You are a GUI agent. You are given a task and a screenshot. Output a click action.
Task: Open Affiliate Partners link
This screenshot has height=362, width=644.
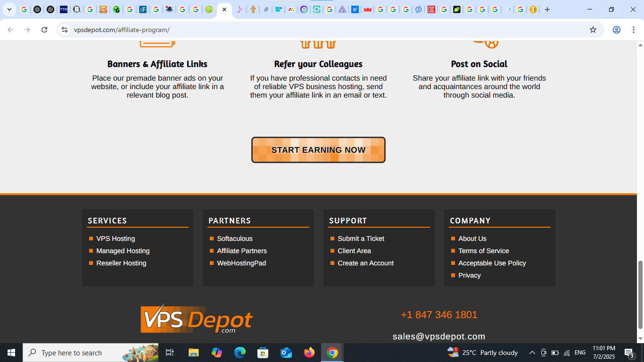tap(242, 251)
